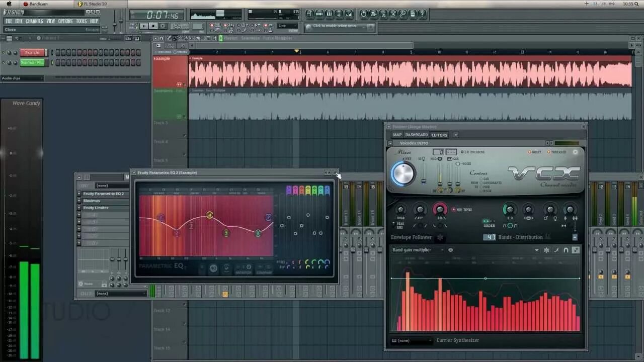Click the Project info icon in the toolbar

coord(413,14)
